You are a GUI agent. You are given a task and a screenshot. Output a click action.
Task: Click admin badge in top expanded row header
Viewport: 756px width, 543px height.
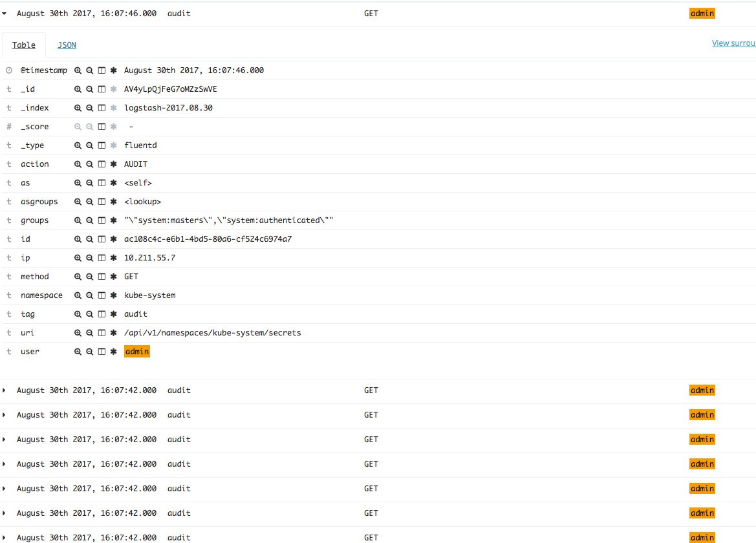702,14
